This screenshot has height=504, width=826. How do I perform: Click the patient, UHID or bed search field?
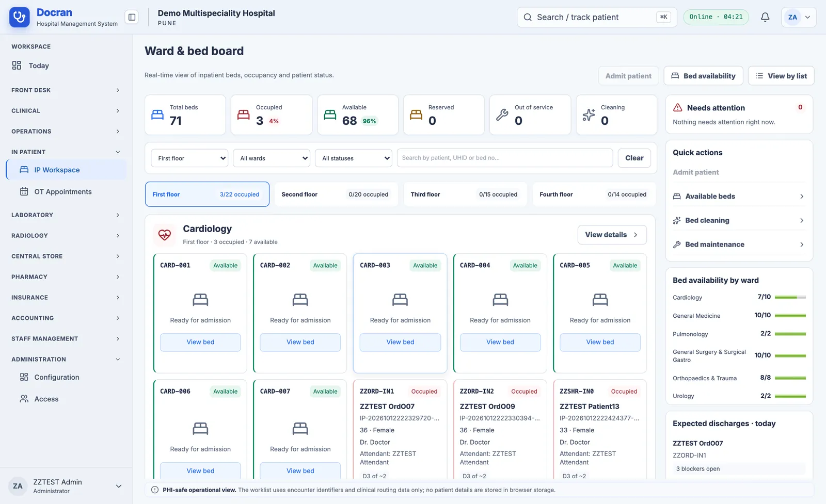tap(505, 158)
